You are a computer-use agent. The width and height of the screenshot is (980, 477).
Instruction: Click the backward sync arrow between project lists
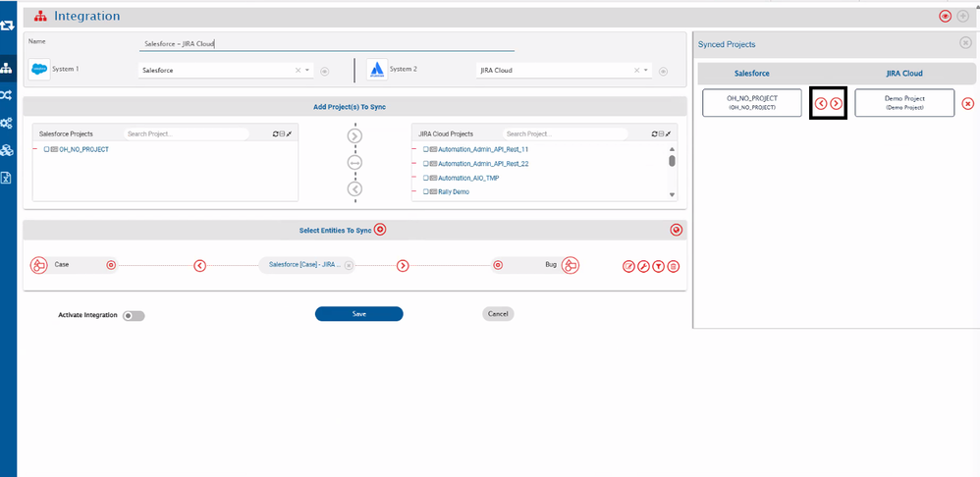355,188
